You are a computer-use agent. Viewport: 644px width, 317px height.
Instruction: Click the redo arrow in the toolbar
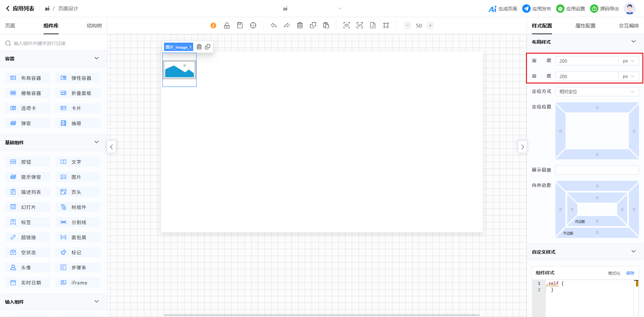point(287,25)
